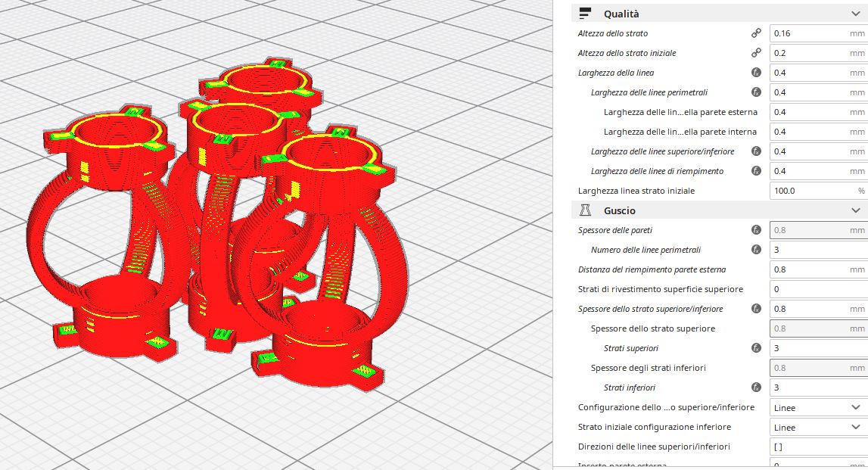The height and width of the screenshot is (470, 868).
Task: Click the Larghezza della linea label
Action: coord(616,73)
